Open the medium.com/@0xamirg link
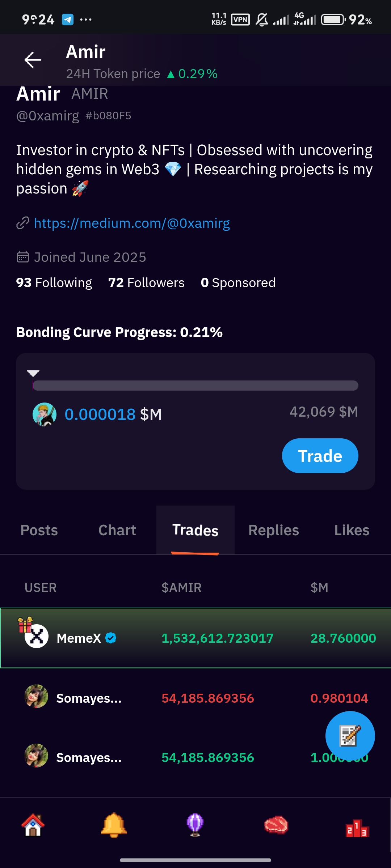Image resolution: width=391 pixels, height=868 pixels. point(132,224)
